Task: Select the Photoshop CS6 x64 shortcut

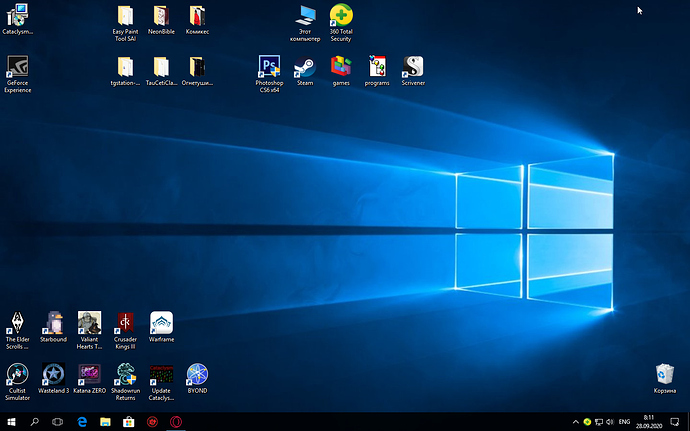Action: 269,74
